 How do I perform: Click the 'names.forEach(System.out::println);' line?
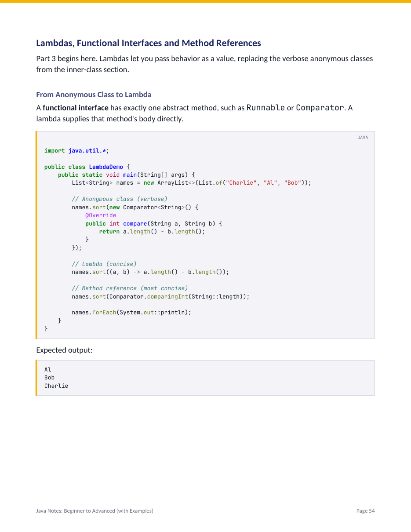pos(131,313)
